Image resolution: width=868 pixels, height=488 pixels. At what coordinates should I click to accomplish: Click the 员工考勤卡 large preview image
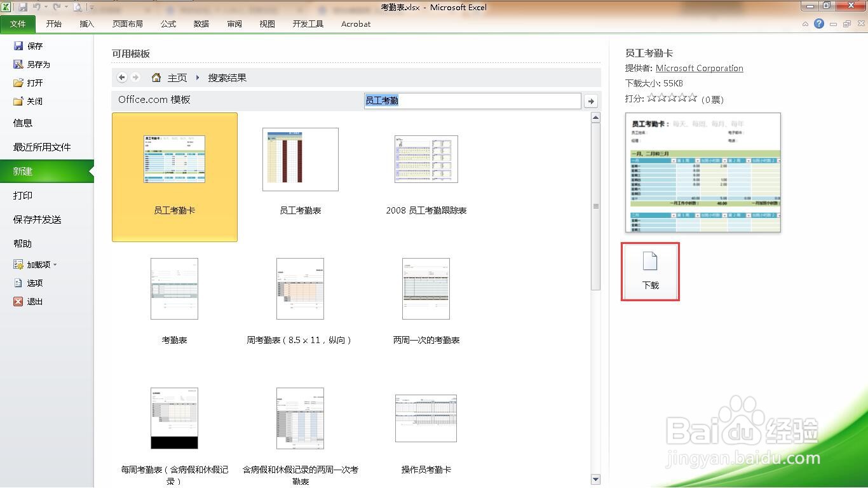point(703,173)
